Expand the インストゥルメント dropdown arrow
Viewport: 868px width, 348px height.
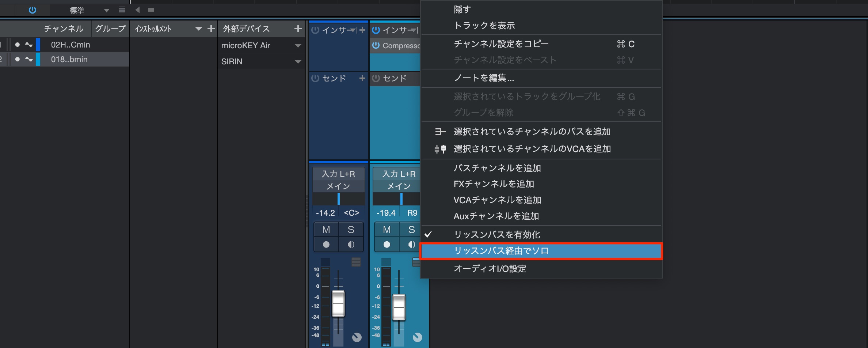(198, 29)
